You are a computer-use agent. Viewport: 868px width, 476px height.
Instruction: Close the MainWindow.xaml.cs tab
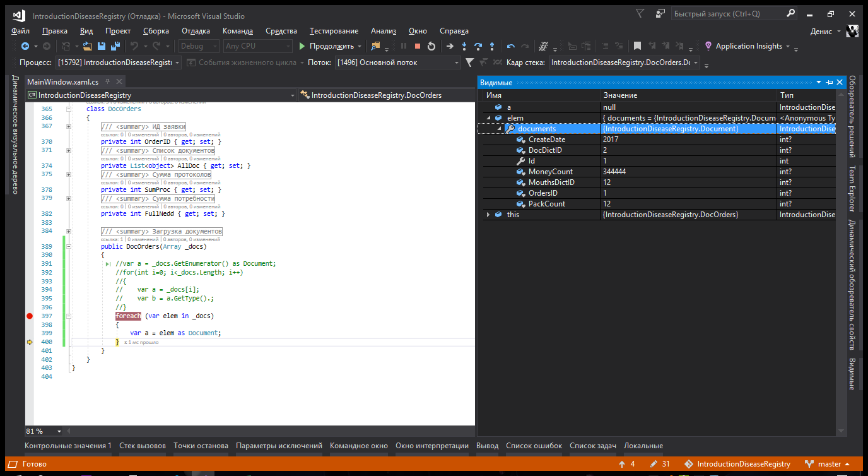pos(118,82)
